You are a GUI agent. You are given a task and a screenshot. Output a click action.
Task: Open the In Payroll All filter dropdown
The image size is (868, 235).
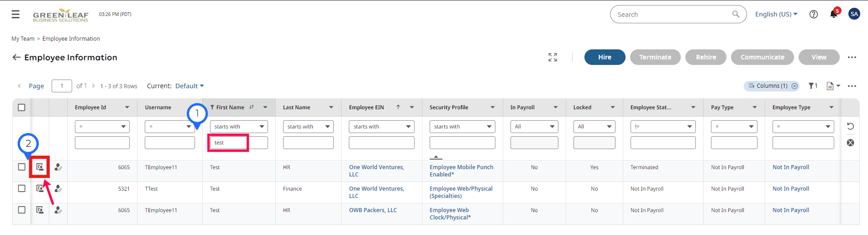pyautogui.click(x=534, y=127)
